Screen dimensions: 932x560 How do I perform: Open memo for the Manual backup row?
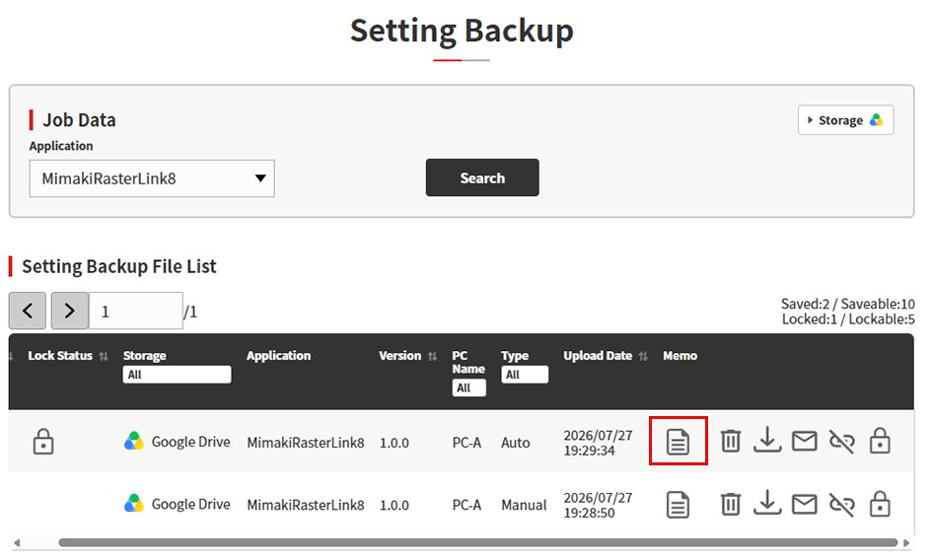(678, 505)
